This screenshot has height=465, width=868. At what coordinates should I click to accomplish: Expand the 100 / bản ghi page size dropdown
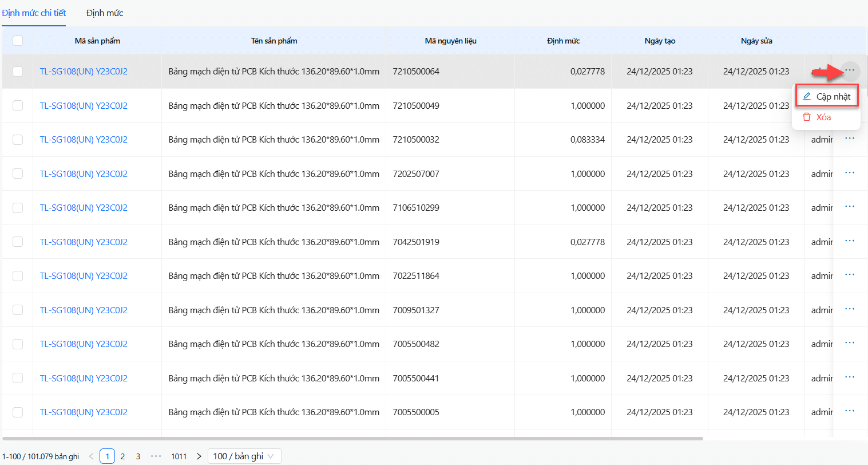coord(244,456)
